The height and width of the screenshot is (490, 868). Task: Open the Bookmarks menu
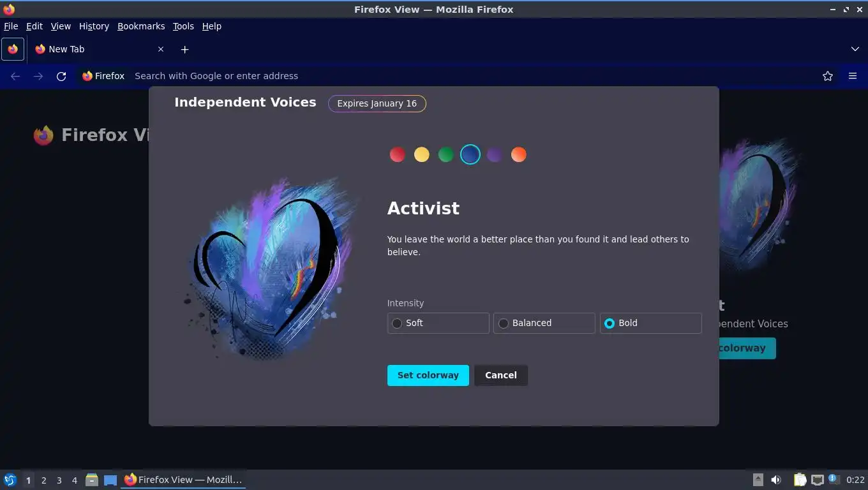[141, 26]
